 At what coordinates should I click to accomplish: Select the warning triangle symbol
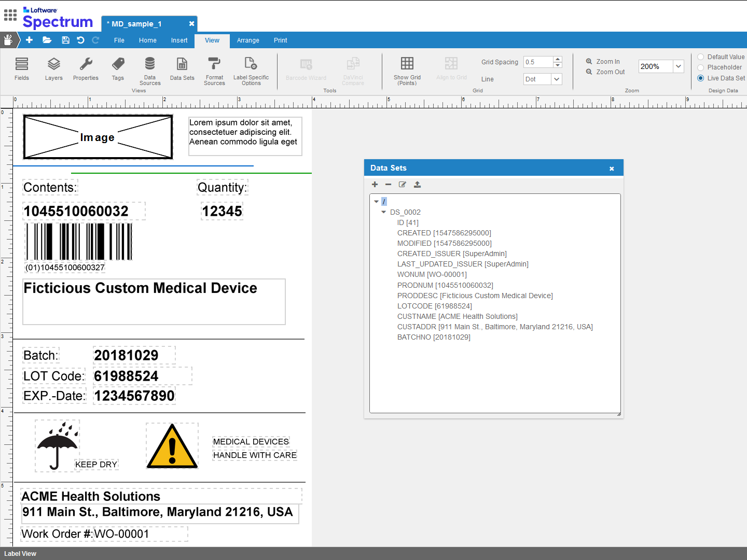click(x=172, y=446)
